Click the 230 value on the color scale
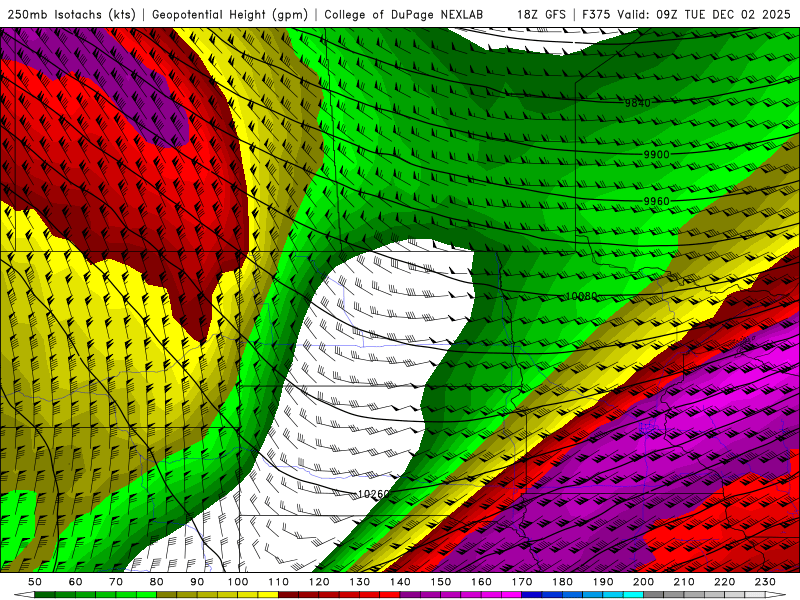 coord(765,582)
